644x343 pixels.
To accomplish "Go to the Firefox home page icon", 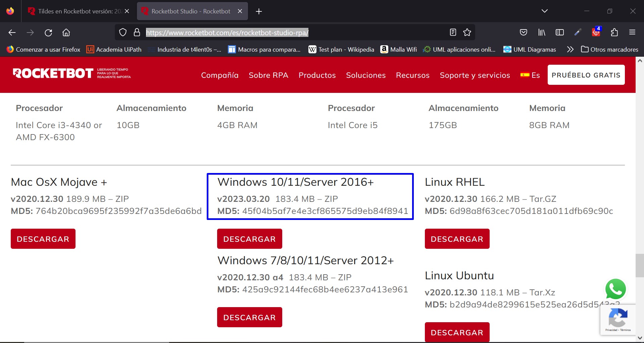I will pos(66,33).
